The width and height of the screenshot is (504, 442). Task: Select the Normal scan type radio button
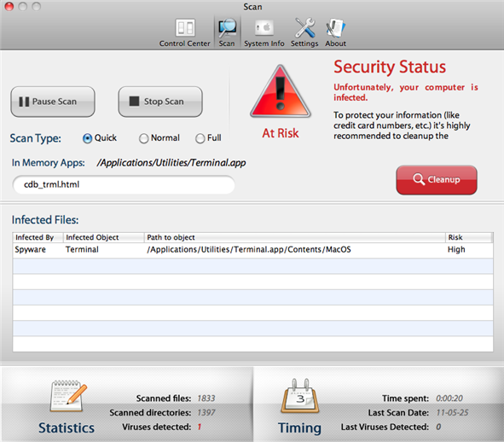click(143, 138)
